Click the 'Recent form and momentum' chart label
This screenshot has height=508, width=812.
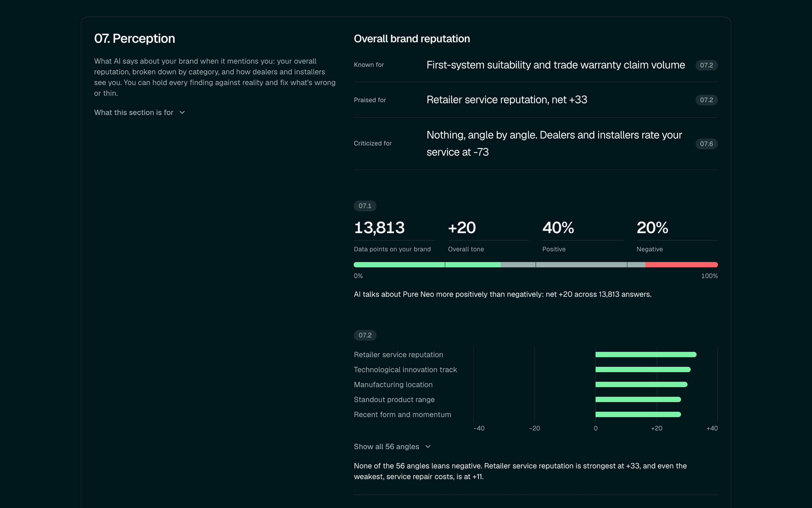402,415
